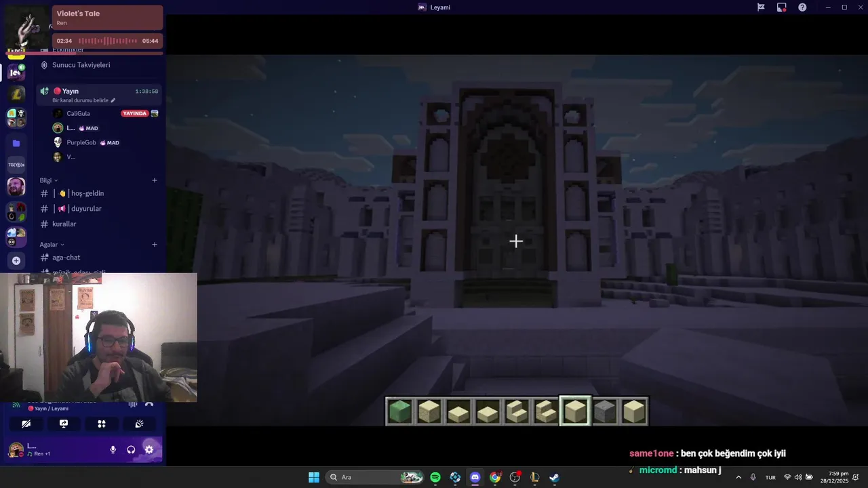Select the bearded face server icon
The width and height of the screenshot is (868, 488).
point(16,186)
